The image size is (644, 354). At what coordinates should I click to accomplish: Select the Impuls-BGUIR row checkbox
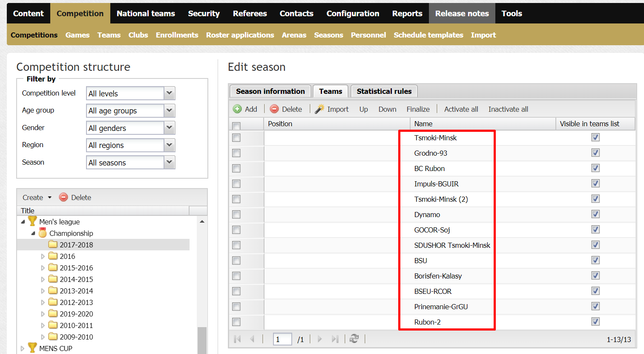coord(236,184)
